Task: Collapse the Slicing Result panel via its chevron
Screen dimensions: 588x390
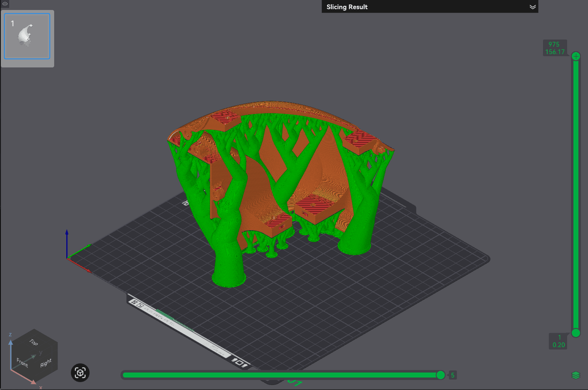Action: pos(533,7)
